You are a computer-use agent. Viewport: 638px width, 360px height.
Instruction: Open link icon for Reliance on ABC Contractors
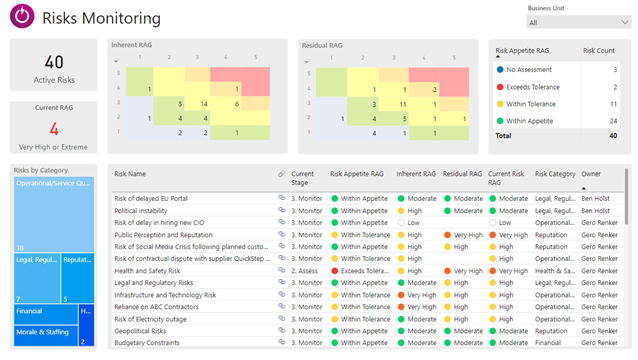tap(282, 306)
